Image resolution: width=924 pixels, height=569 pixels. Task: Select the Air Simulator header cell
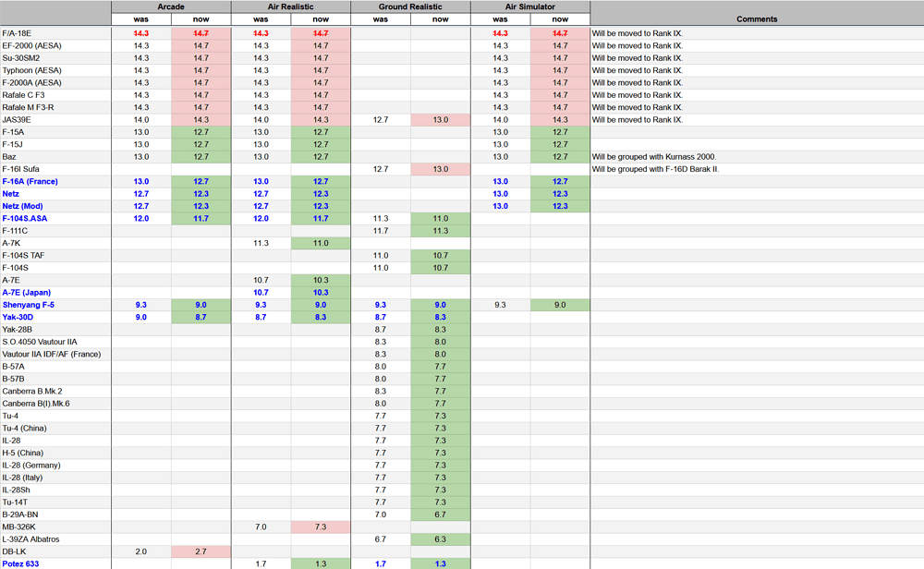pyautogui.click(x=529, y=6)
